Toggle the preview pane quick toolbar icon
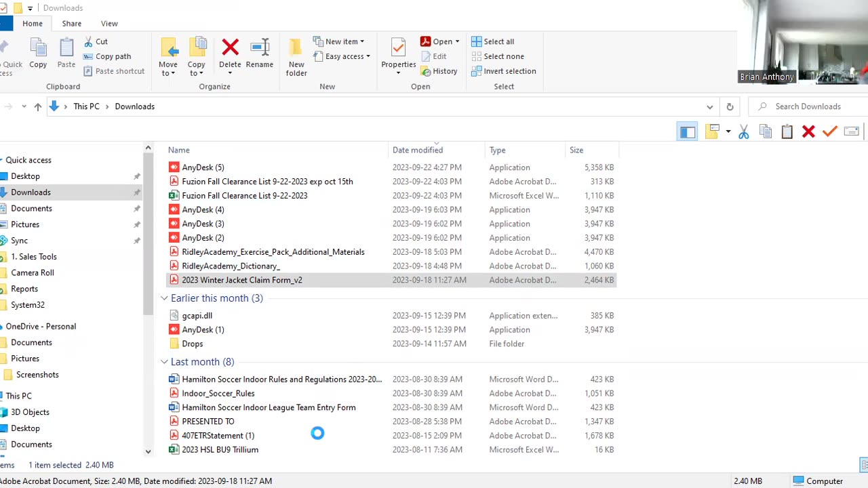 click(688, 131)
